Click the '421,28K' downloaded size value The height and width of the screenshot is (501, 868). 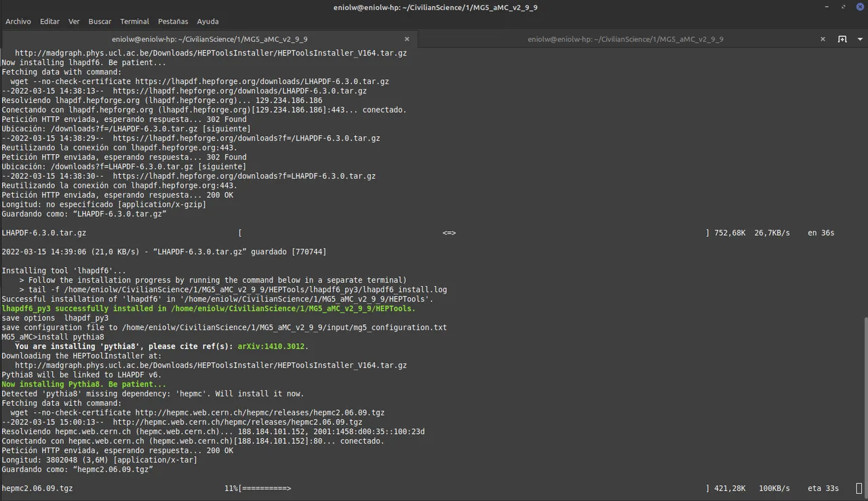pos(730,489)
